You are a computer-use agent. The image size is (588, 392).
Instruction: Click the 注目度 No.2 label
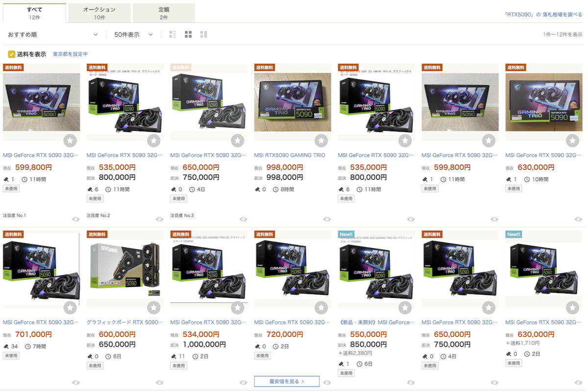(98, 216)
